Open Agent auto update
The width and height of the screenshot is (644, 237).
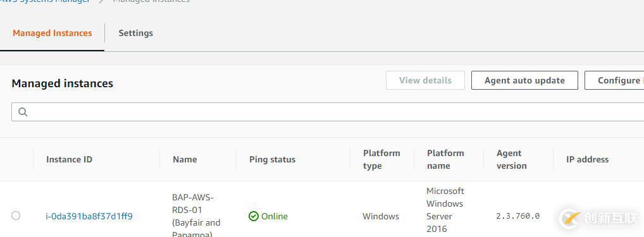(x=524, y=80)
